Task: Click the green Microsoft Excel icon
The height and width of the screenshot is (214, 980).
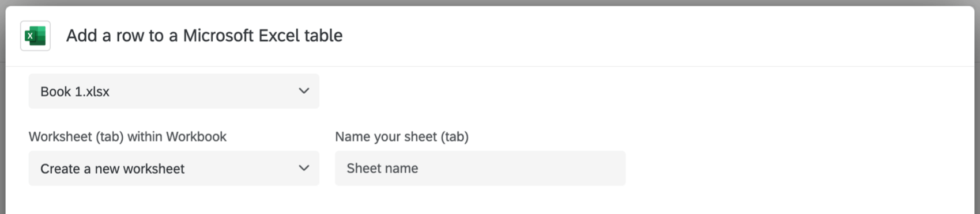Action: 35,36
